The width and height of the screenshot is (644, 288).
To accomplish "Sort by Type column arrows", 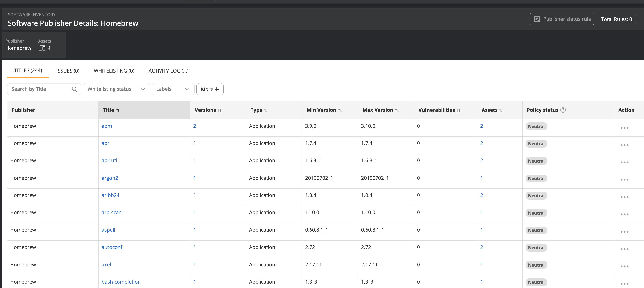I will 266,110.
